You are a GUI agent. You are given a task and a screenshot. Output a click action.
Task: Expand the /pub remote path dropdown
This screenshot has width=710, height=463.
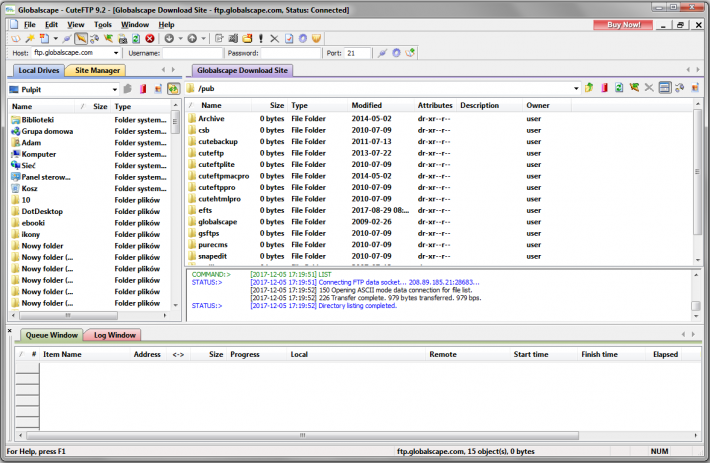(x=576, y=89)
